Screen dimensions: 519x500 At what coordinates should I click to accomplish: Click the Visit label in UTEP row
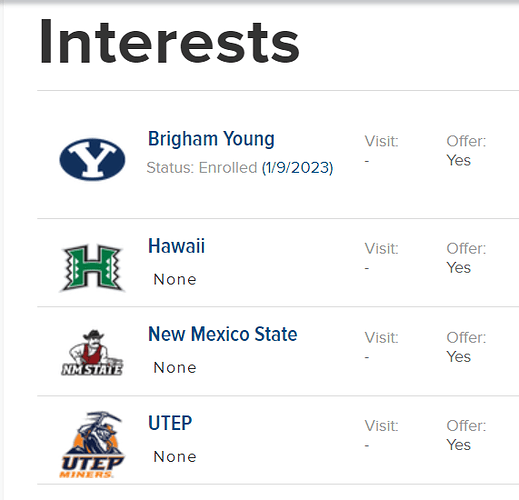(x=381, y=426)
